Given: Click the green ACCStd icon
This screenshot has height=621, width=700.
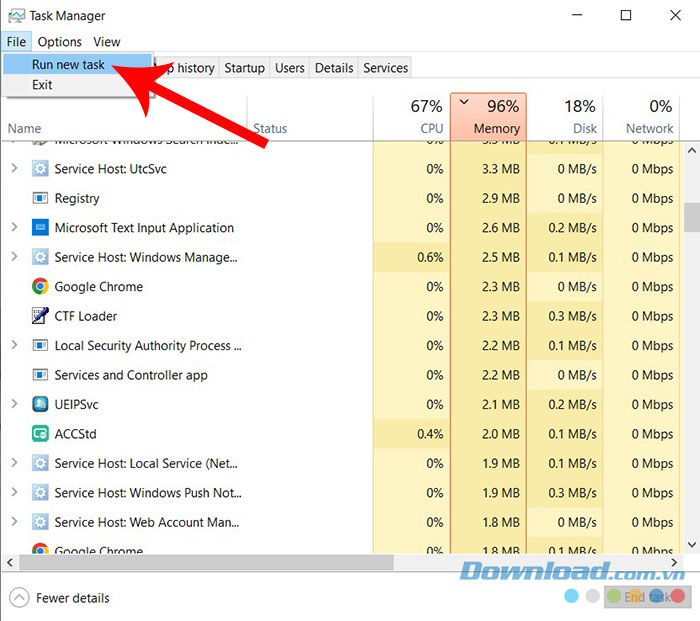Looking at the screenshot, I should (x=41, y=434).
